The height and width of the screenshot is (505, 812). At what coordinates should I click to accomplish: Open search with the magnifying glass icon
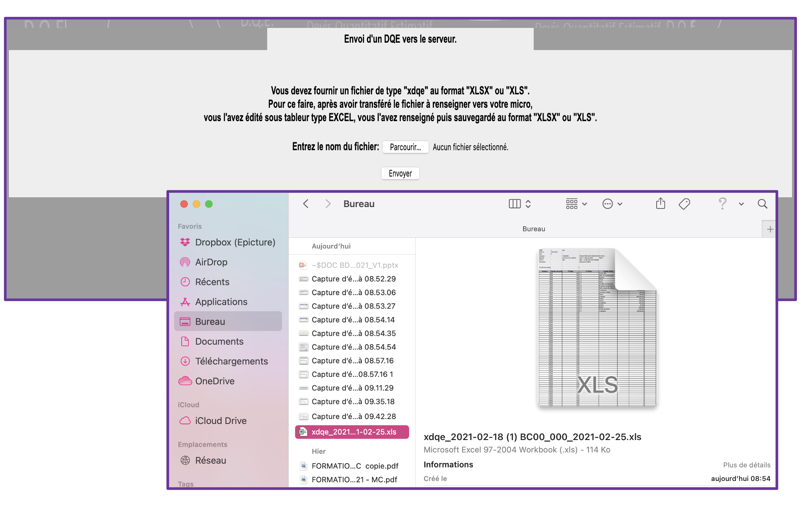pos(762,204)
